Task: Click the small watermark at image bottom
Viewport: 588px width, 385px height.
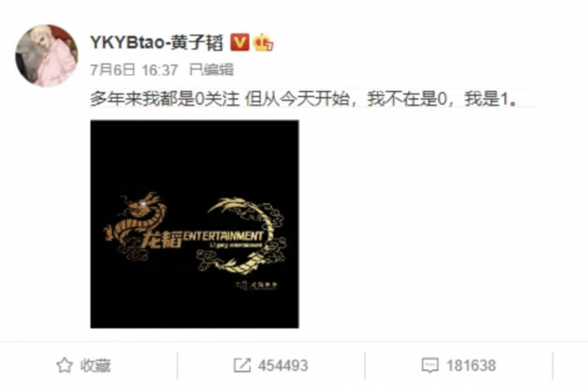Action: coord(257,285)
